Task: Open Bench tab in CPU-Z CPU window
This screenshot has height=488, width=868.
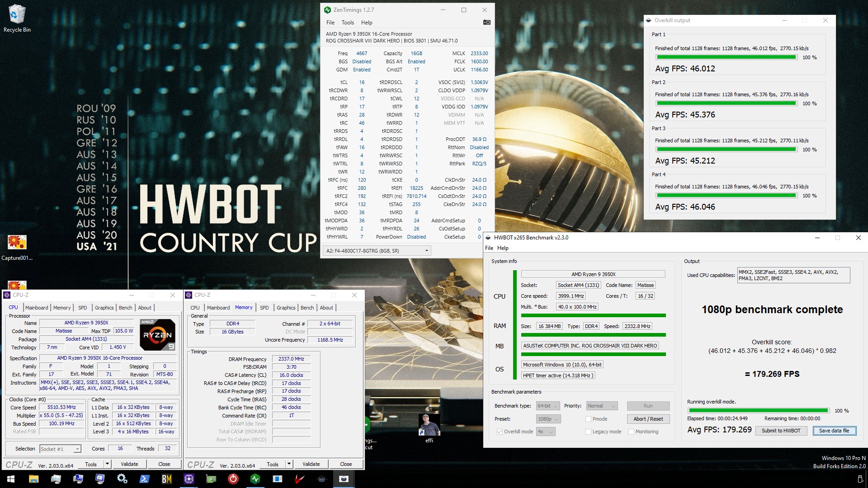Action: pyautogui.click(x=126, y=308)
